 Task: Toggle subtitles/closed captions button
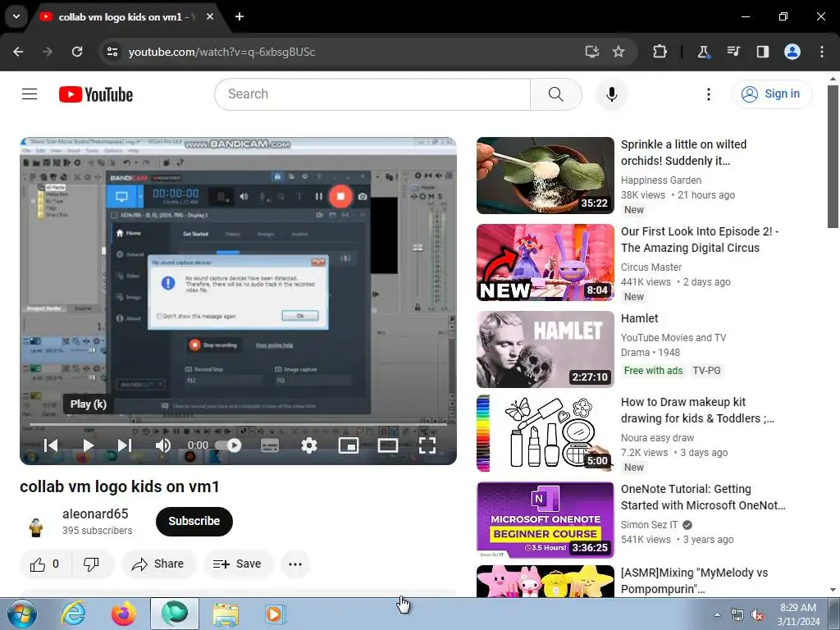coord(269,445)
